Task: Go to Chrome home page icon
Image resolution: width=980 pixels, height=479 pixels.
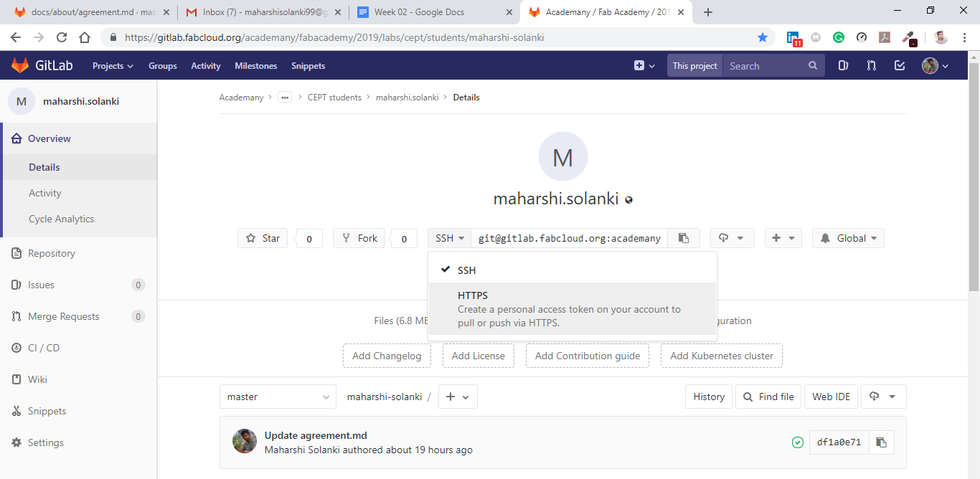Action: 85,37
